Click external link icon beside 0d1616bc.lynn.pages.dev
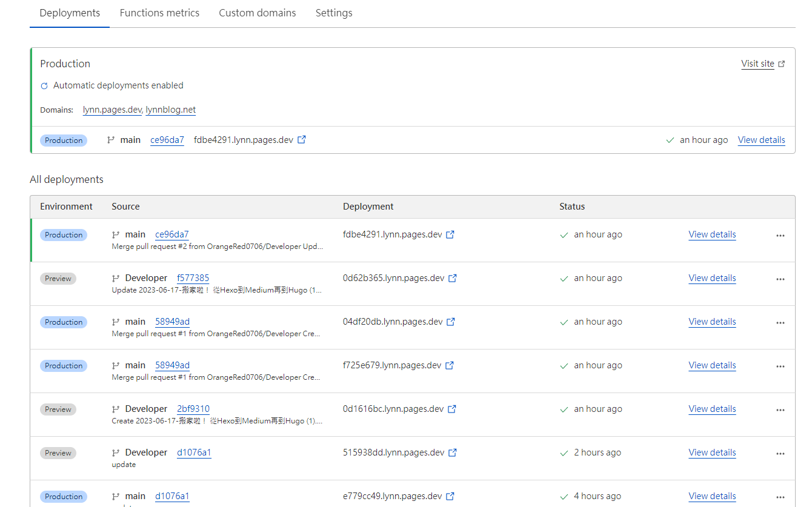812x507 pixels. 452,409
